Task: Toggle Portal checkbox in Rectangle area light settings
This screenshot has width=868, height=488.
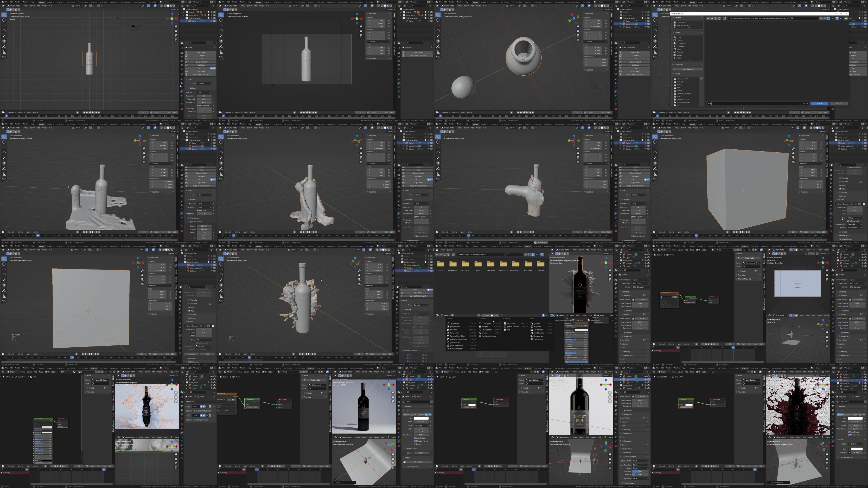Action: [x=414, y=444]
